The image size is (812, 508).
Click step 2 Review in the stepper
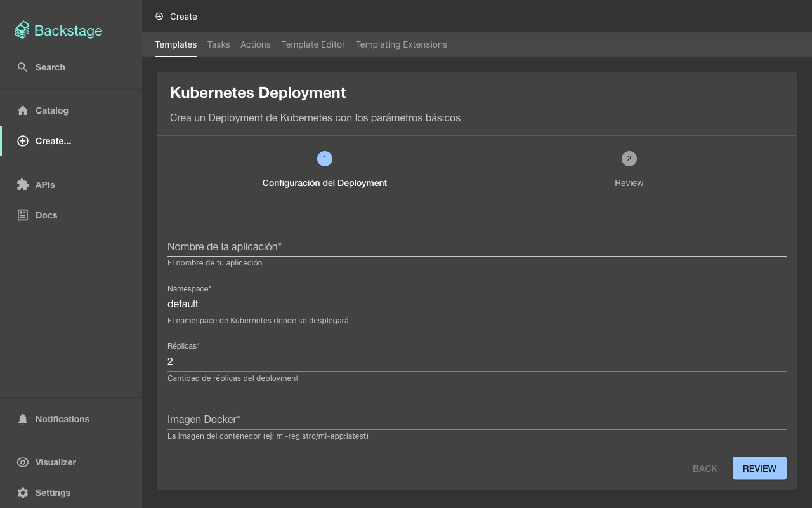point(629,159)
